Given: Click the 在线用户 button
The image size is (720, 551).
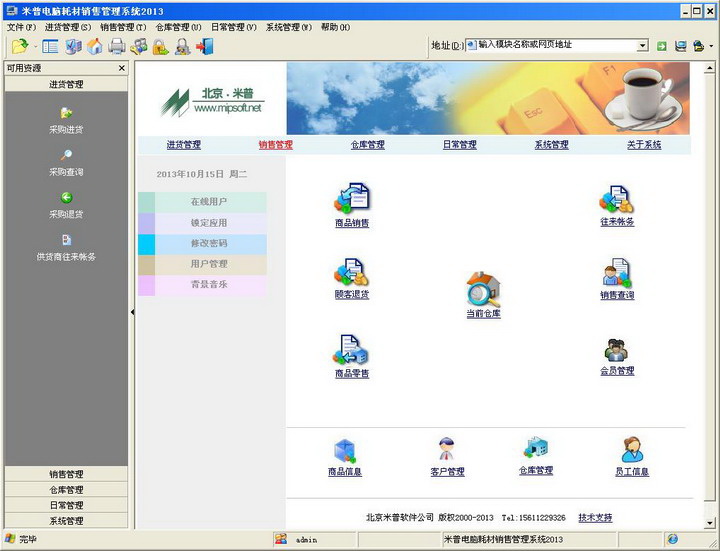Looking at the screenshot, I should (x=202, y=202).
